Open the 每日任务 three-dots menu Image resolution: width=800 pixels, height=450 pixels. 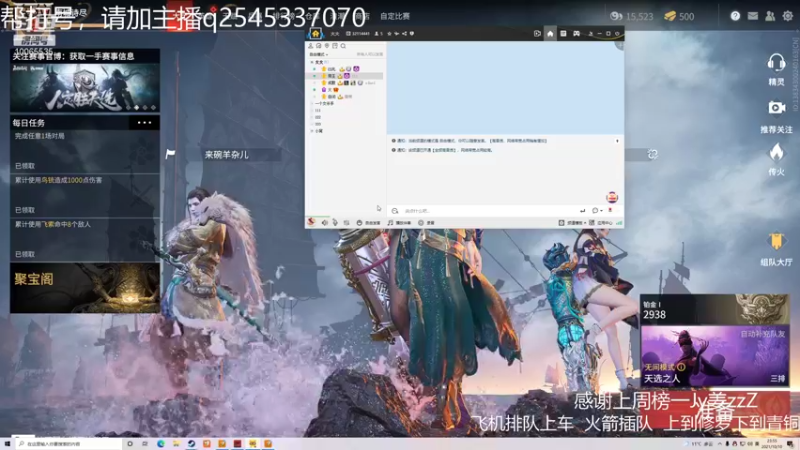144,122
